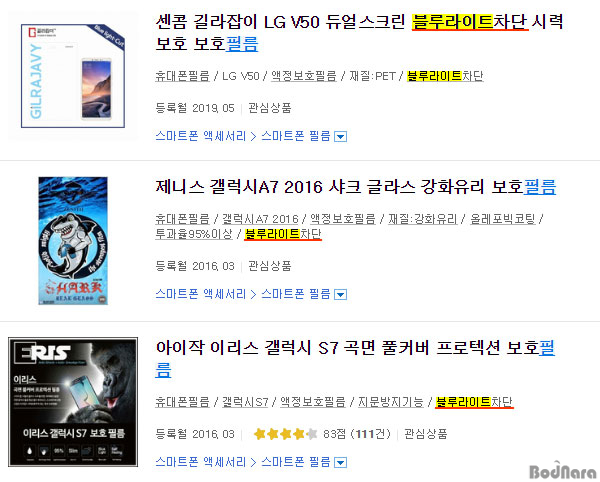Click the shark glass product thumbnail
Viewport: 600px width, 482px height.
tap(73, 241)
